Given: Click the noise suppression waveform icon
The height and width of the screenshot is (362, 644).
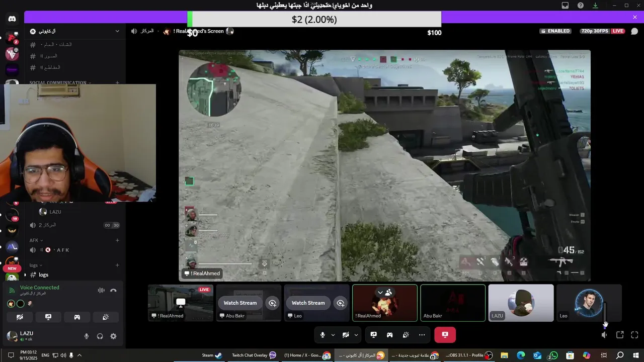Looking at the screenshot, I should click(x=101, y=290).
